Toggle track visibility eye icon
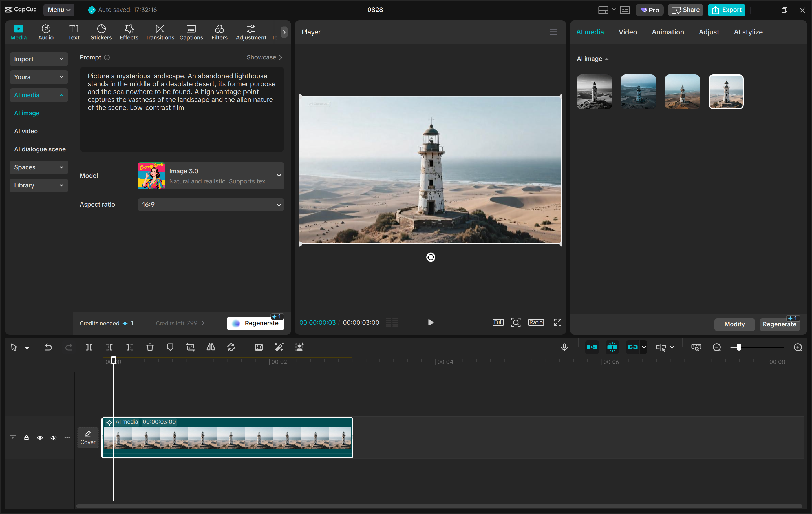 [x=40, y=438]
